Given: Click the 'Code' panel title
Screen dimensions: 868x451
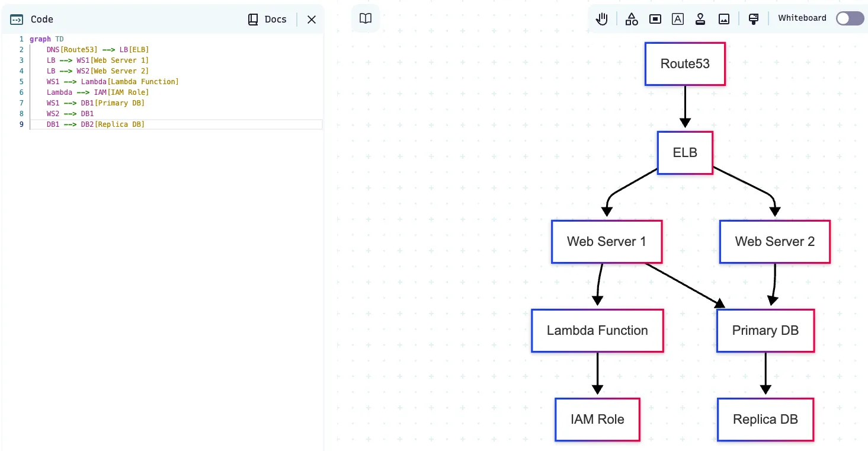Looking at the screenshot, I should [42, 20].
